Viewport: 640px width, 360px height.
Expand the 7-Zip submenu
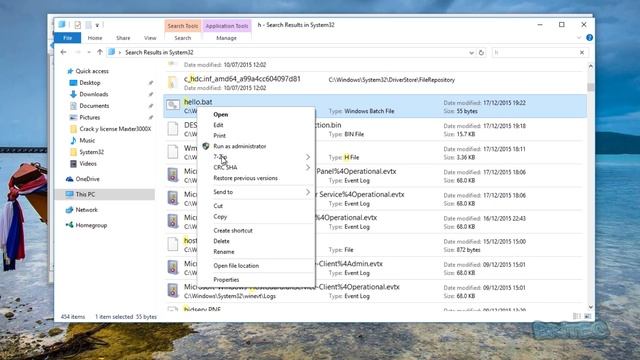[256, 157]
